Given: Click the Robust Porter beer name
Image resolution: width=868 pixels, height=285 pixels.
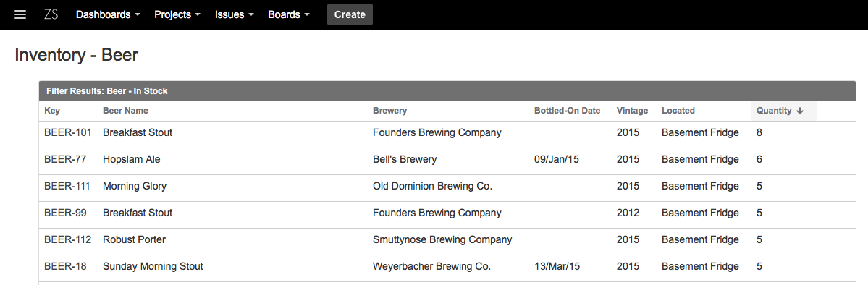Looking at the screenshot, I should click(134, 239).
